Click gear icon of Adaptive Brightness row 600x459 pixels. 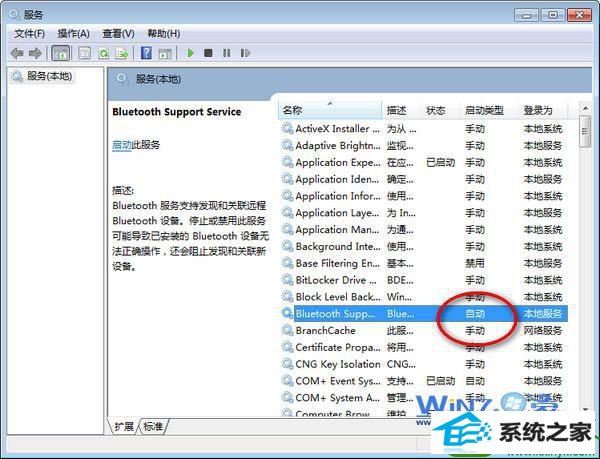coord(287,145)
